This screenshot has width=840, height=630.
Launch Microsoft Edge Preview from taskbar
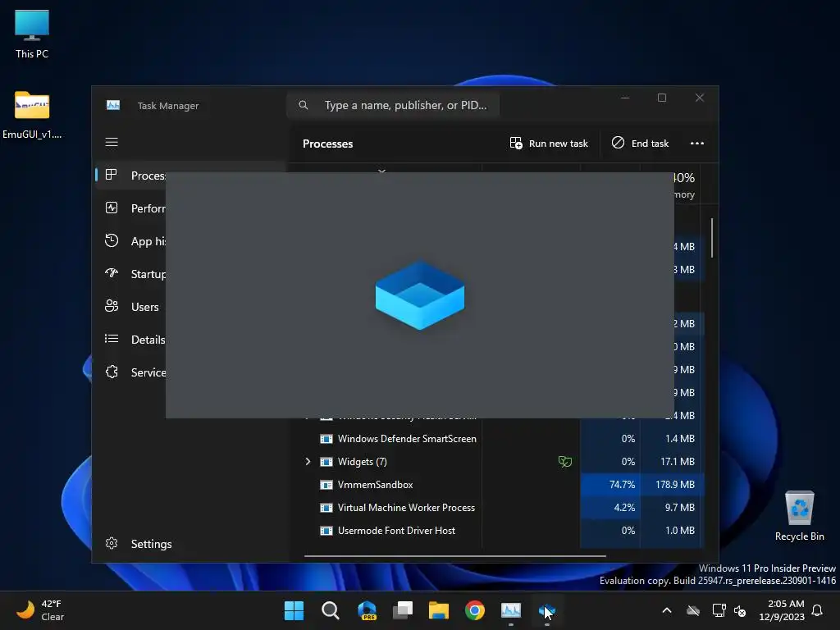coord(367,610)
